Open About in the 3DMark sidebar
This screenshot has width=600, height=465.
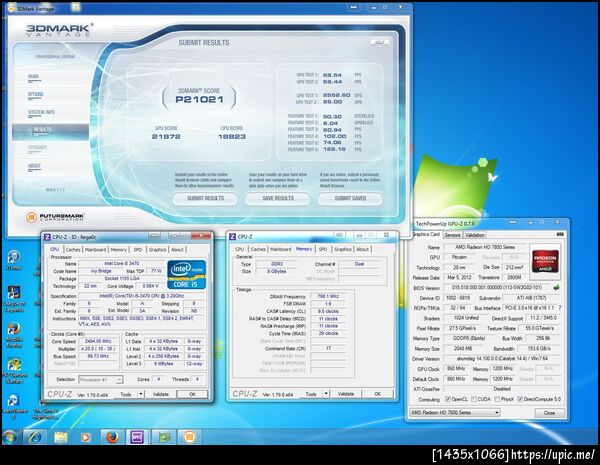pos(34,166)
